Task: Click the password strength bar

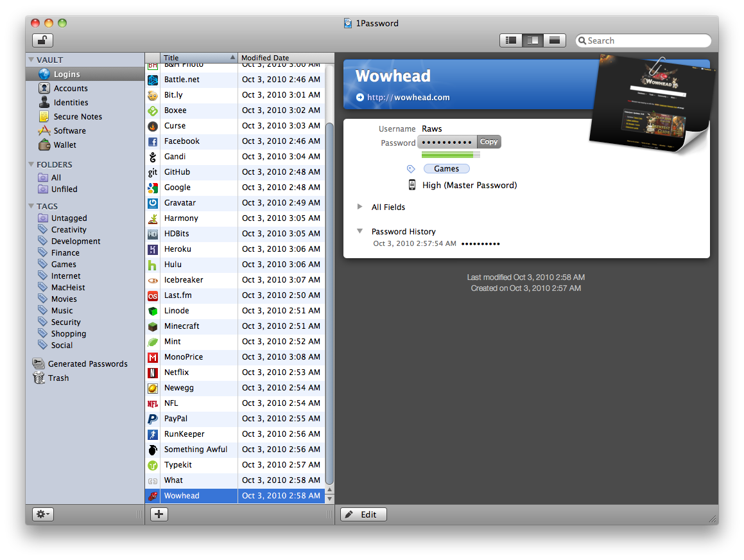Action: pyautogui.click(x=450, y=155)
